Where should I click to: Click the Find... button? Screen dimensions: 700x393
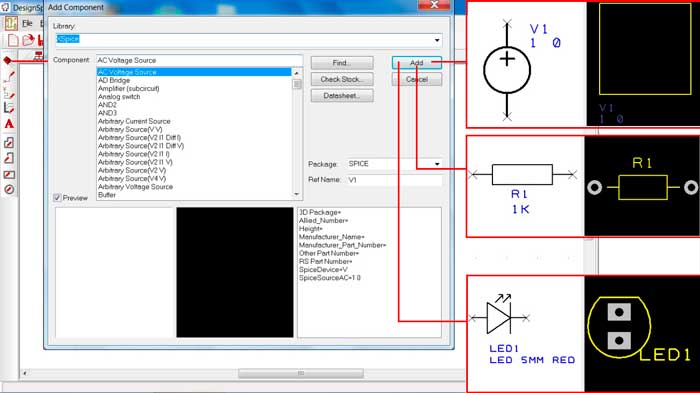pyautogui.click(x=342, y=63)
